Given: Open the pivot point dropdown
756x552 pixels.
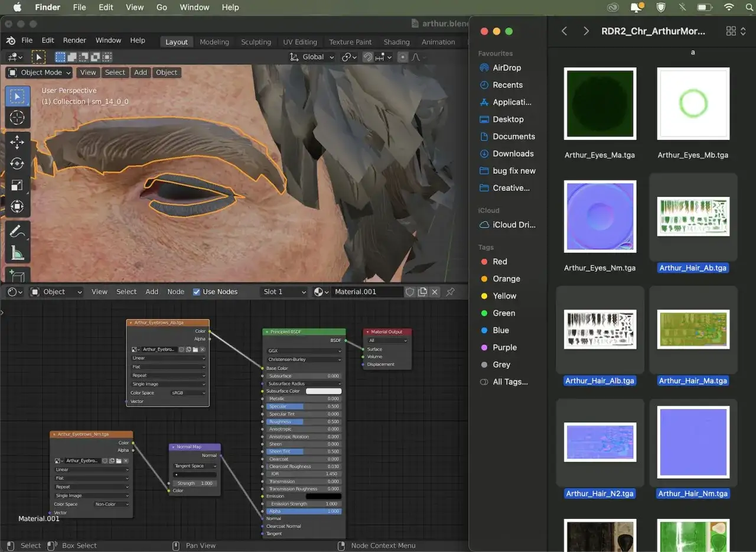Looking at the screenshot, I should [348, 57].
